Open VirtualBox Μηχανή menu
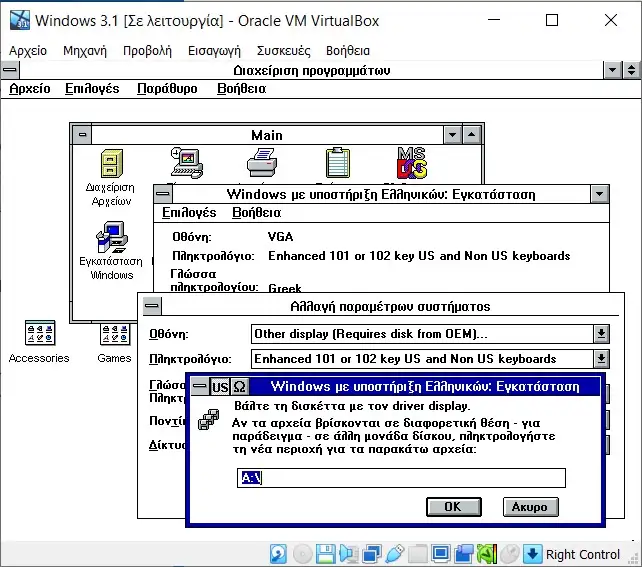This screenshot has width=642, height=567. coord(85,51)
